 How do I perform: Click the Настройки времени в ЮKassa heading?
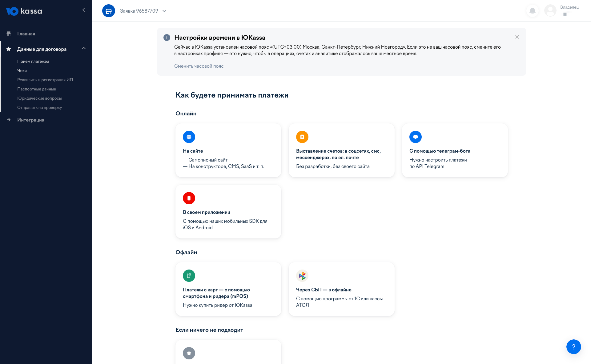[220, 38]
